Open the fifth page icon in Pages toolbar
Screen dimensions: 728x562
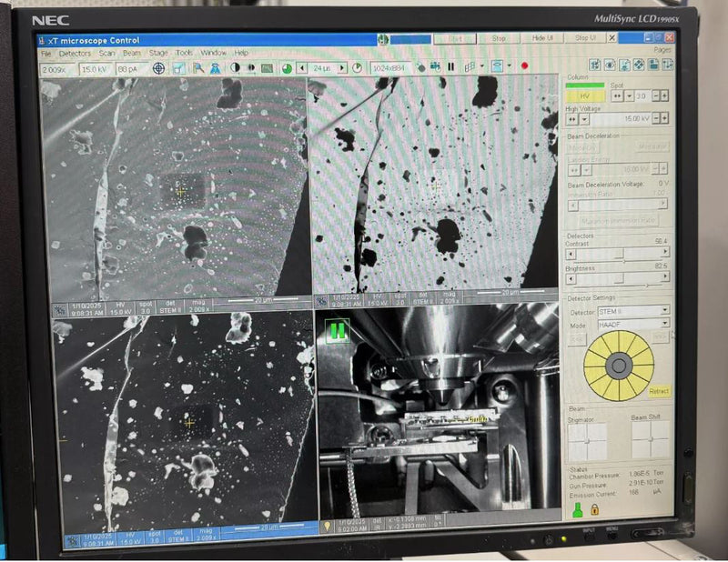pyautogui.click(x=653, y=65)
